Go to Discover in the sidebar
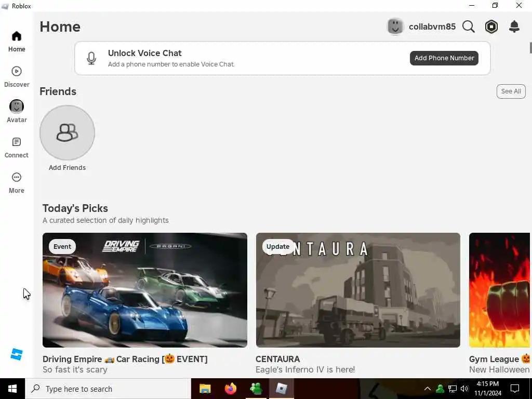 [x=17, y=77]
